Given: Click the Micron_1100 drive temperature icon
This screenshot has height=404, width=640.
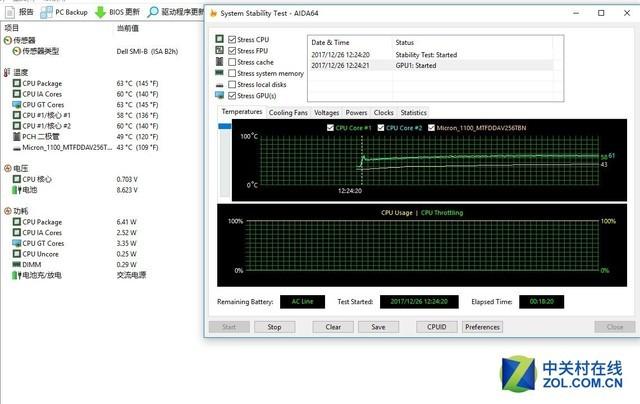Looking at the screenshot, I should coord(17,148).
